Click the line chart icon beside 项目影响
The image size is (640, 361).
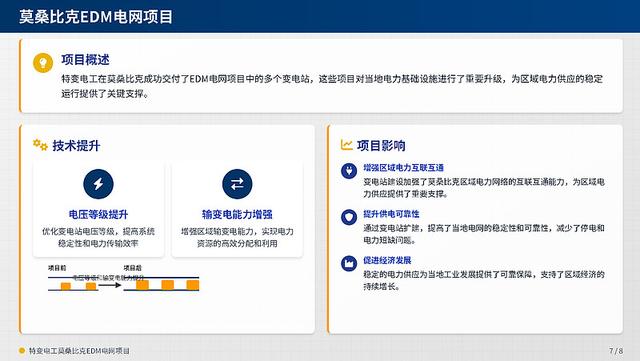347,145
